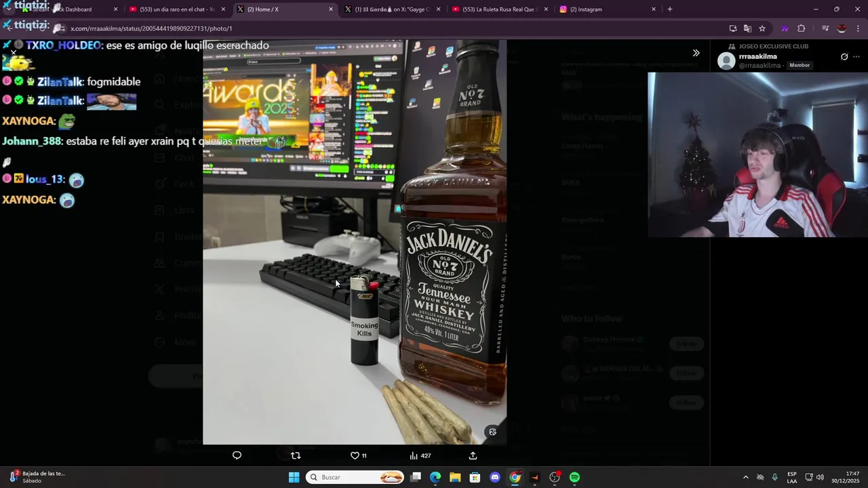Click the microphone icon in system tray
Screen dimensions: 868x488
[775, 477]
